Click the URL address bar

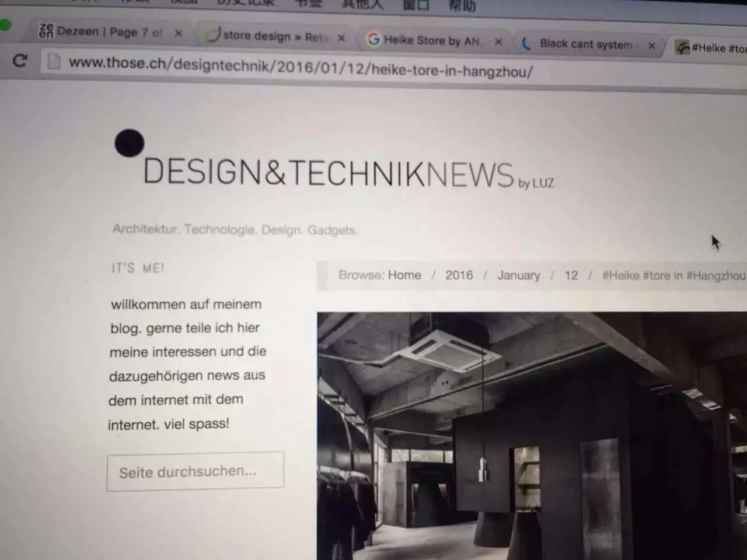click(394, 70)
